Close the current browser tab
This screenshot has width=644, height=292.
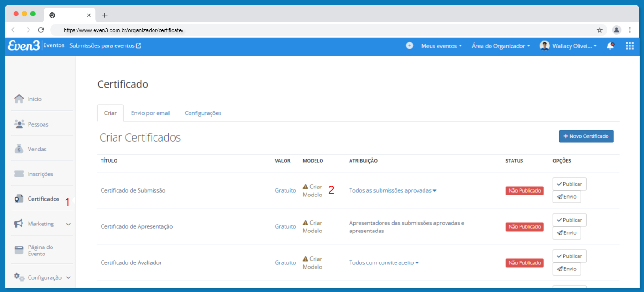(x=89, y=15)
